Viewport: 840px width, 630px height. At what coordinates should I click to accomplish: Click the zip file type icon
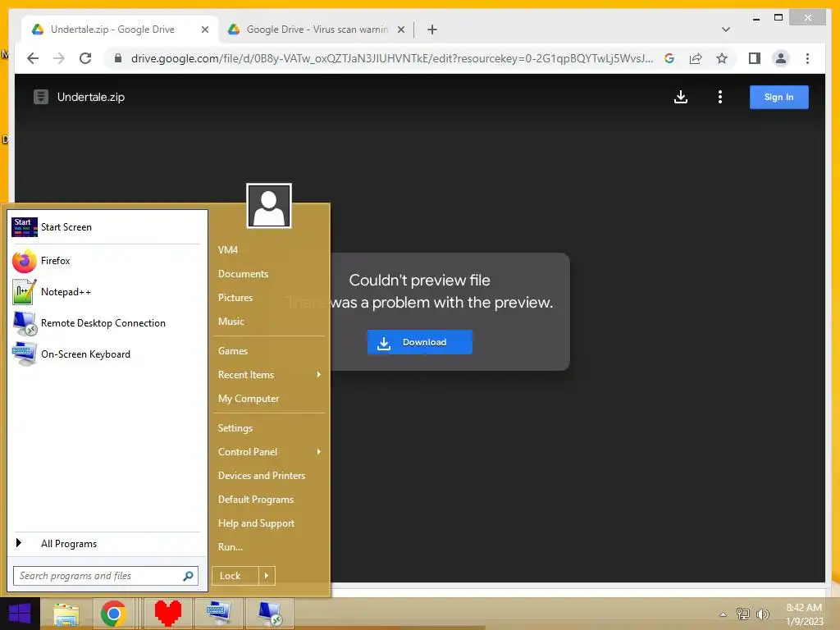pyautogui.click(x=41, y=97)
